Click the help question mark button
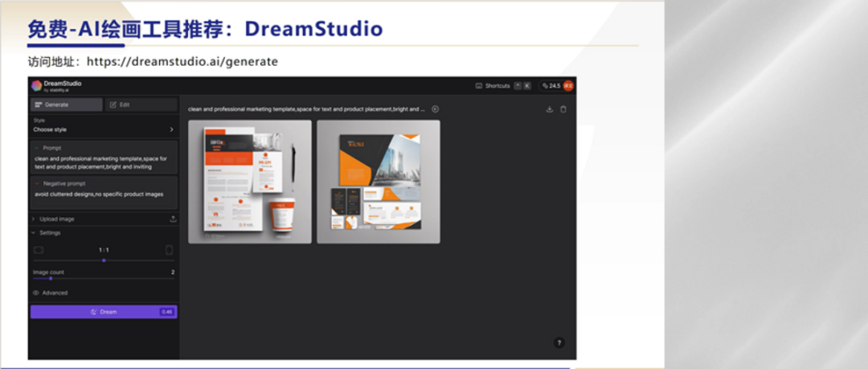Viewport: 868px width, 369px height. 559,343
